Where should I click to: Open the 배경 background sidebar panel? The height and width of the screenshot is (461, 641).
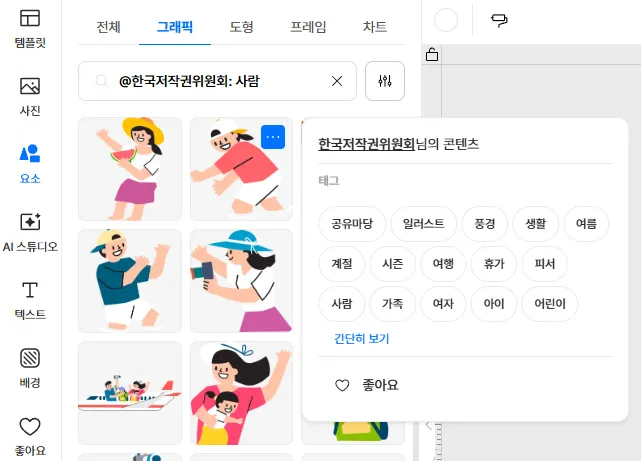click(x=30, y=368)
